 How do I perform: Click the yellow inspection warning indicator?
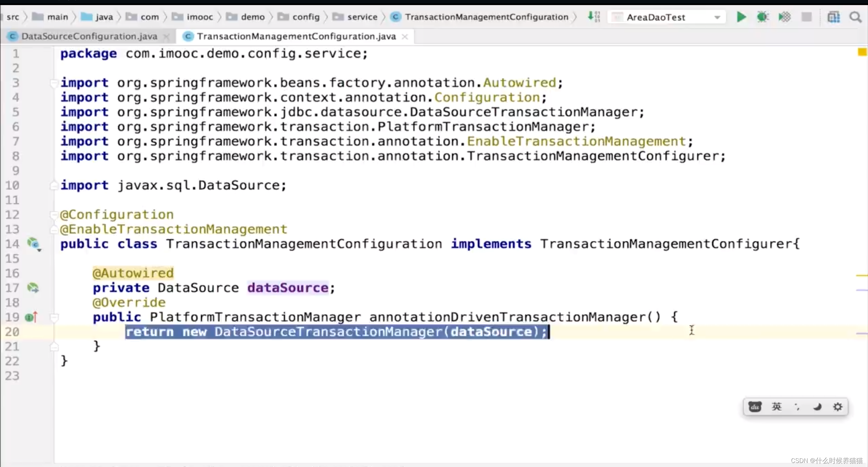tap(862, 52)
